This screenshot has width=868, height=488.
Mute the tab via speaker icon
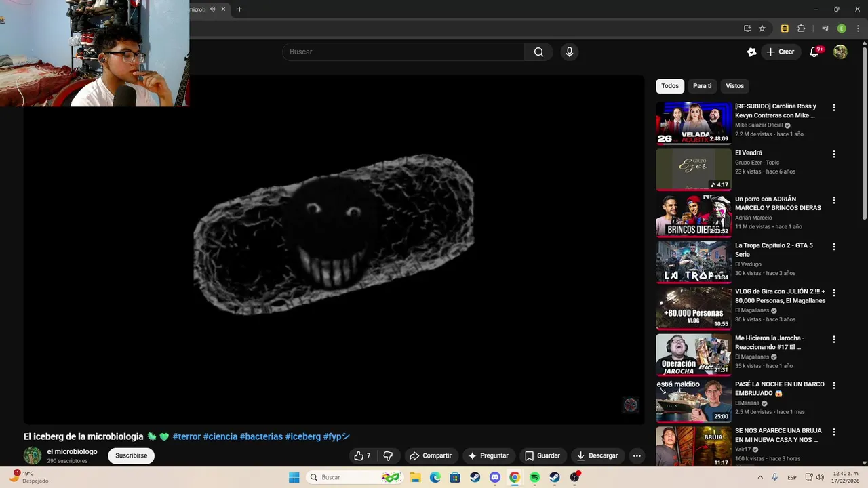click(212, 9)
